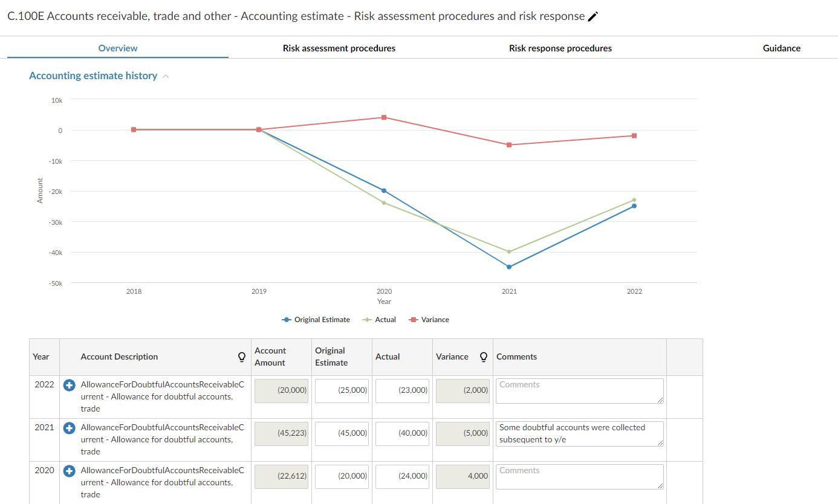Screen dimensions: 838x504
Task: Click the pencil icon to edit the document title
Action: (x=593, y=16)
